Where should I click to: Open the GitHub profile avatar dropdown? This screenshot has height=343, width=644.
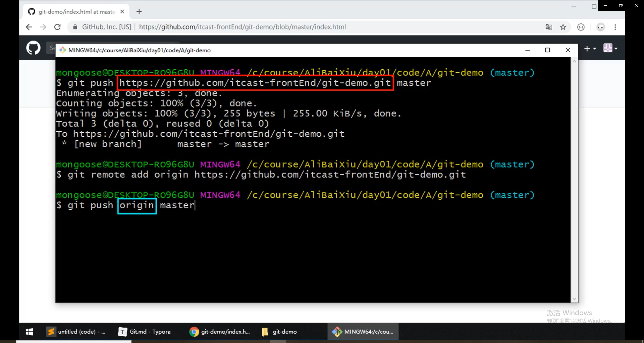point(610,48)
